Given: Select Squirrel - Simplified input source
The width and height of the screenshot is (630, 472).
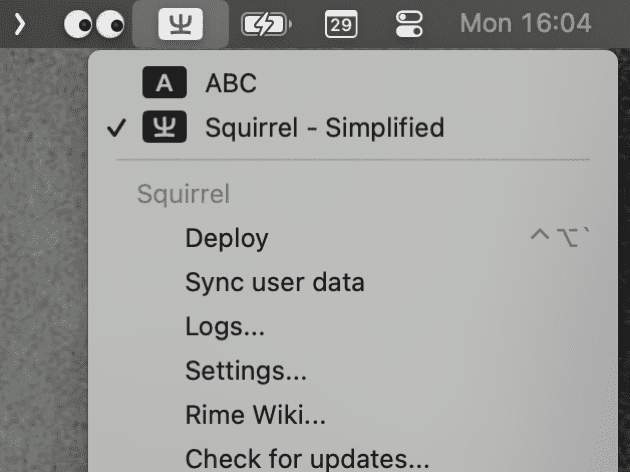Looking at the screenshot, I should point(324,127).
